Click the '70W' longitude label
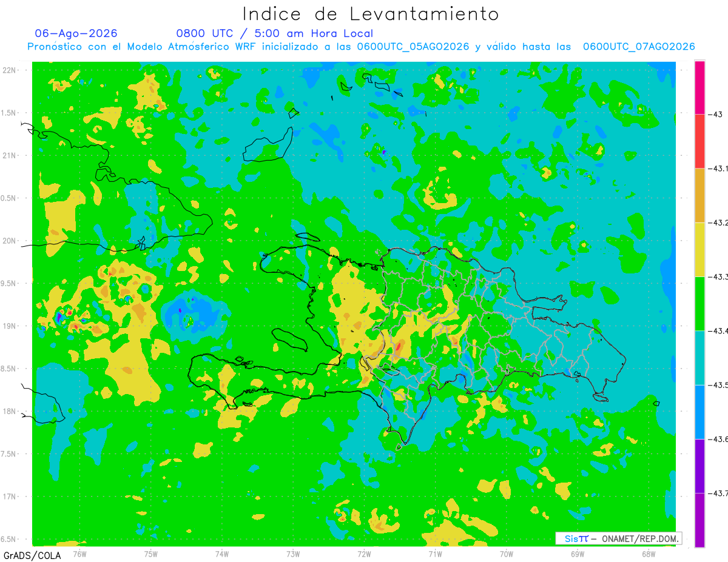This screenshot has height=562, width=728. pos(507,554)
